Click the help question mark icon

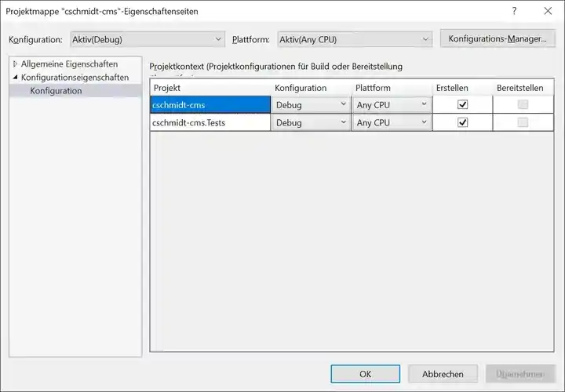coord(514,11)
